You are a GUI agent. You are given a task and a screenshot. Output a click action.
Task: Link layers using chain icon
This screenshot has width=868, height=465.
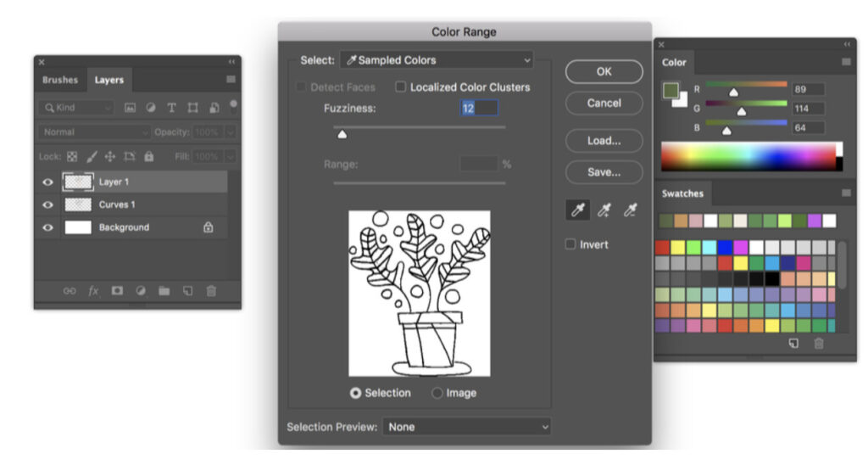tap(70, 291)
